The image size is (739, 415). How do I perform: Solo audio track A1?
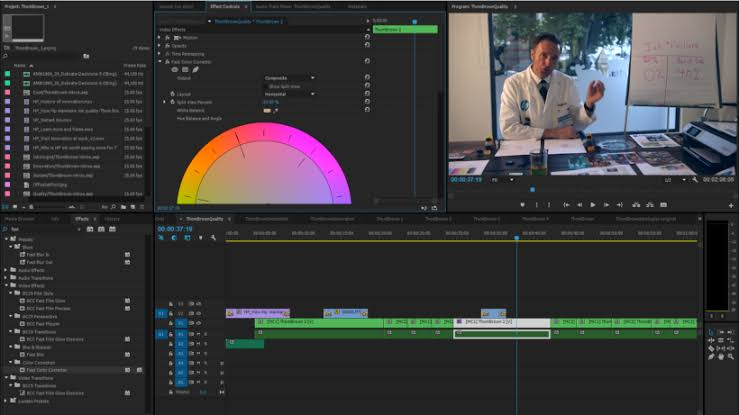pos(205,334)
